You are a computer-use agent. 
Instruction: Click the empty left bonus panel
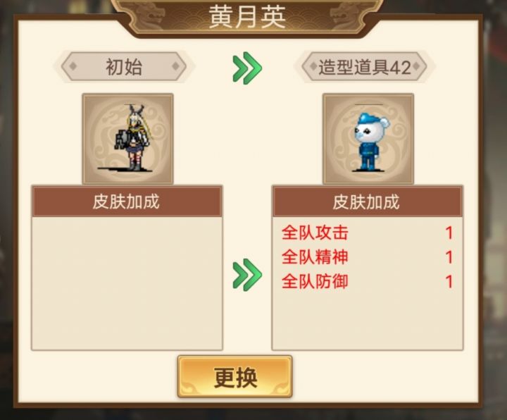click(127, 283)
